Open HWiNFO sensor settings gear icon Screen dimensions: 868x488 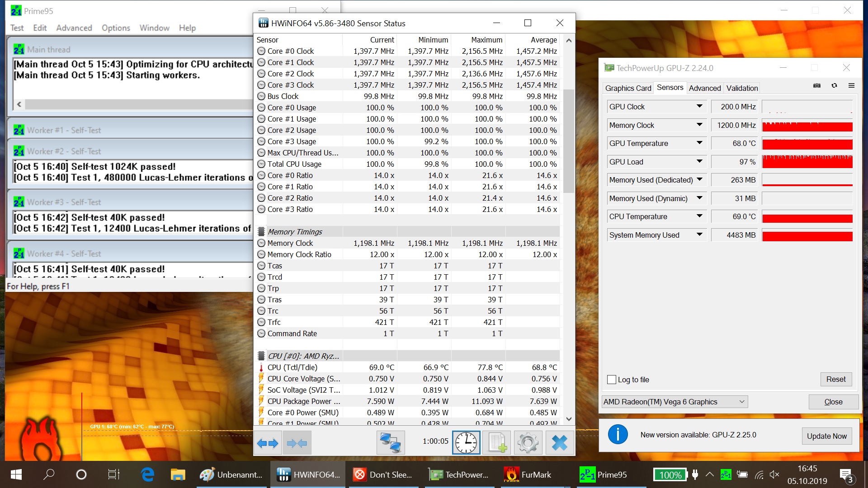point(528,443)
